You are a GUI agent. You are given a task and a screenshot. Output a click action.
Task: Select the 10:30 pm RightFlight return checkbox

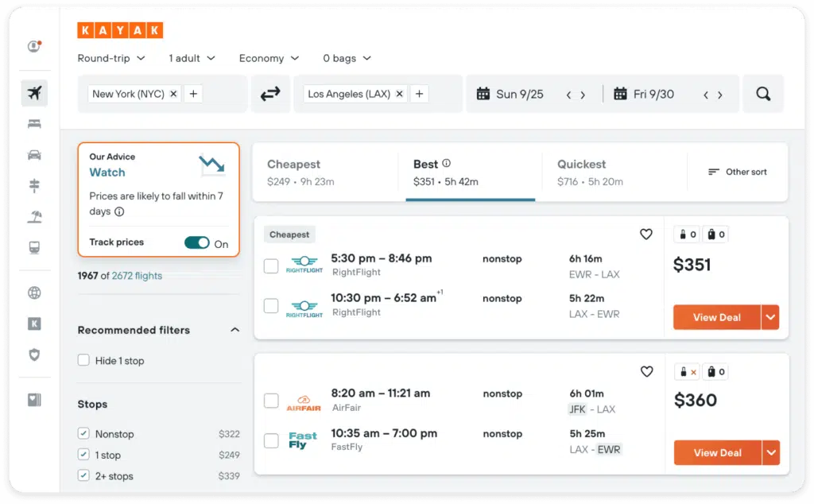(x=271, y=306)
